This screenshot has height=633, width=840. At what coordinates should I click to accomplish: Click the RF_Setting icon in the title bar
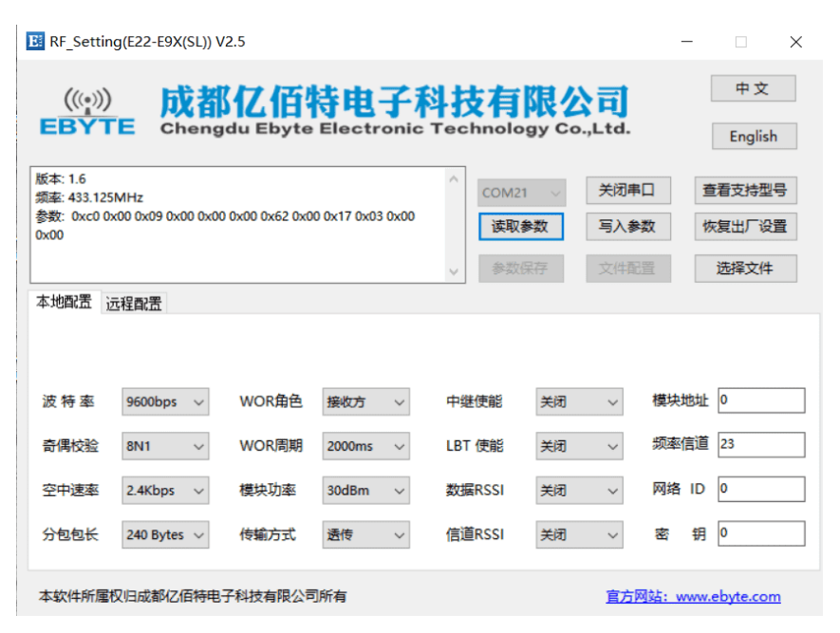point(36,41)
